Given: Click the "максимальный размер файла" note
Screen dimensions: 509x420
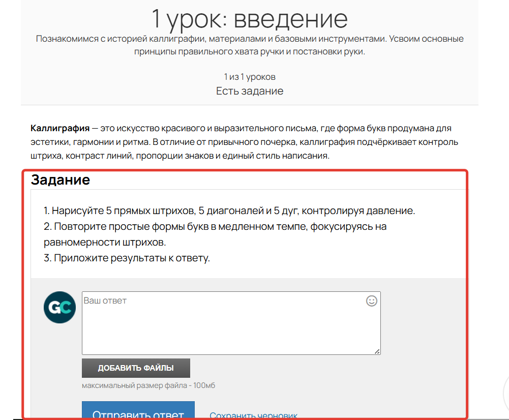Looking at the screenshot, I should pos(148,385).
